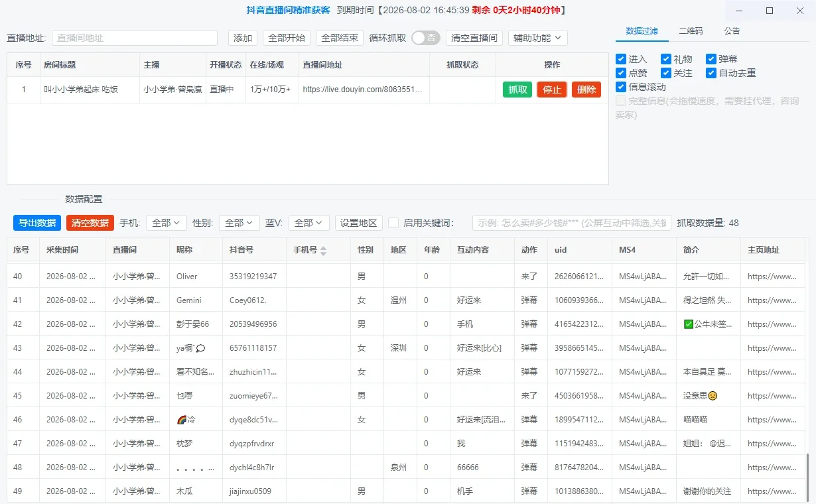
Task: Switch to the 数据过滤 tab
Action: (x=642, y=31)
